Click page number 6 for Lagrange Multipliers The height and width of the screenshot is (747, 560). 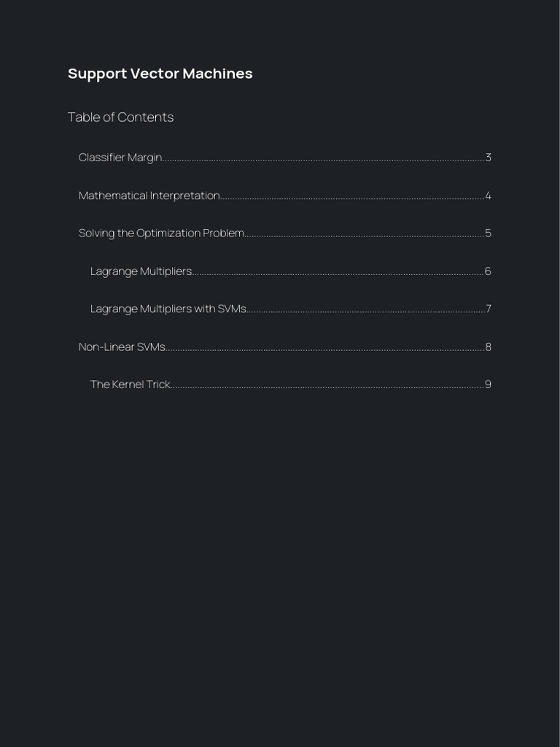488,271
